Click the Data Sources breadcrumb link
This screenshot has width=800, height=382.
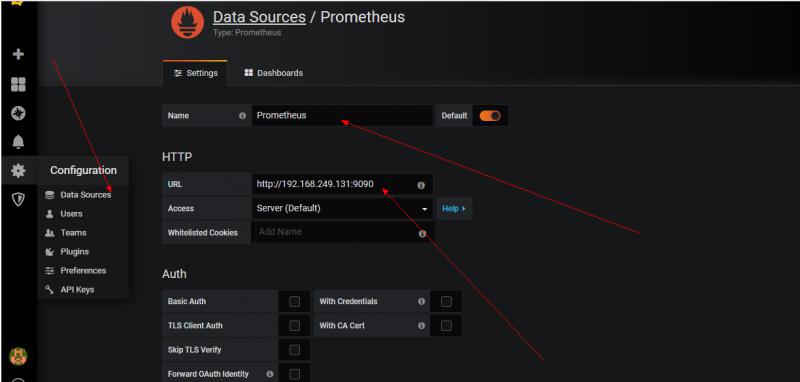259,17
